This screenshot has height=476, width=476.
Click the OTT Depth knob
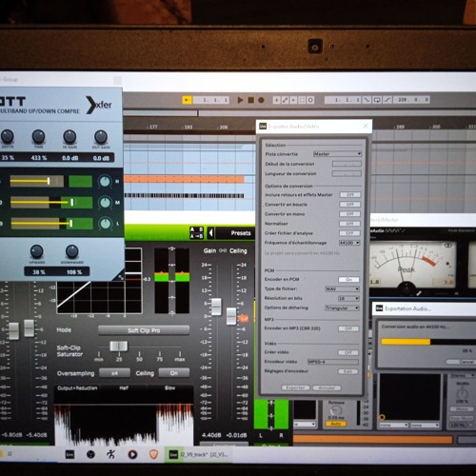click(8, 136)
